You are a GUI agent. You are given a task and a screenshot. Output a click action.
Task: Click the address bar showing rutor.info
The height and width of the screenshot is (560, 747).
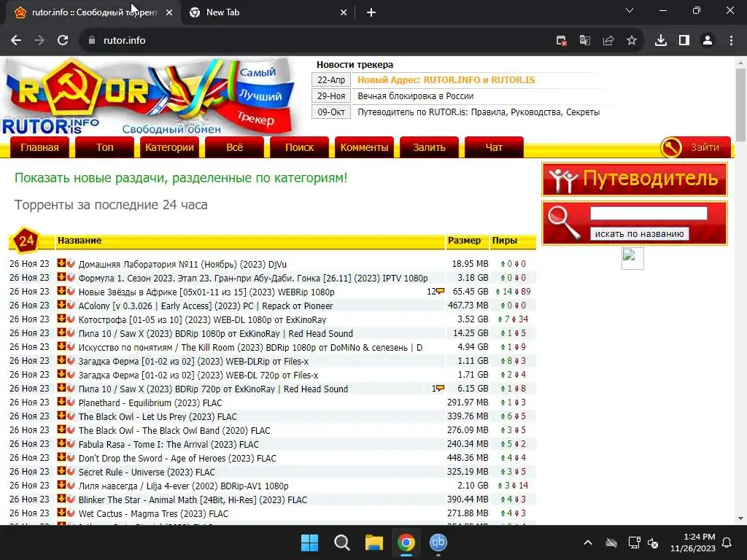click(314, 41)
